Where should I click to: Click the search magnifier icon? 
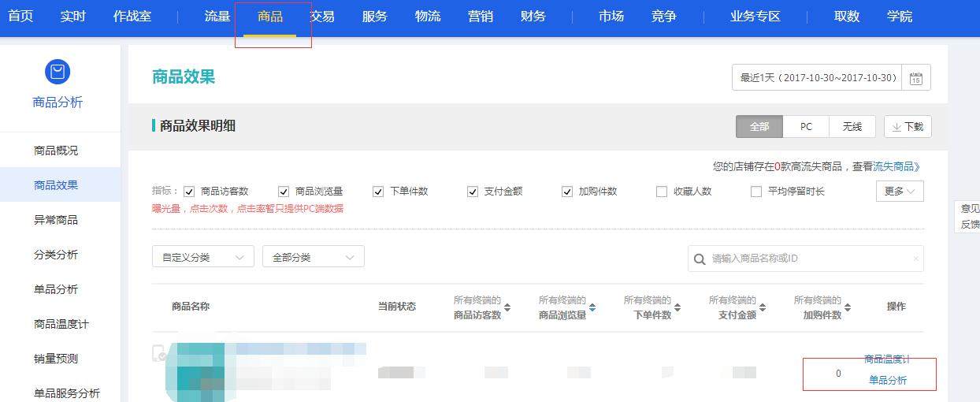point(700,259)
